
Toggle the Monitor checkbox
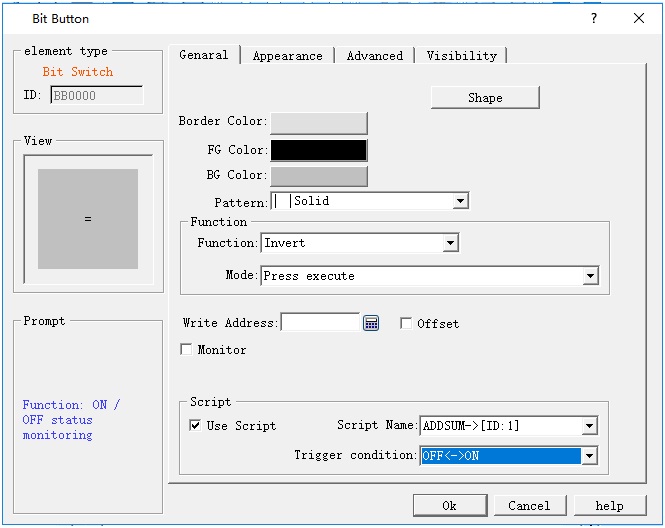[x=186, y=350]
